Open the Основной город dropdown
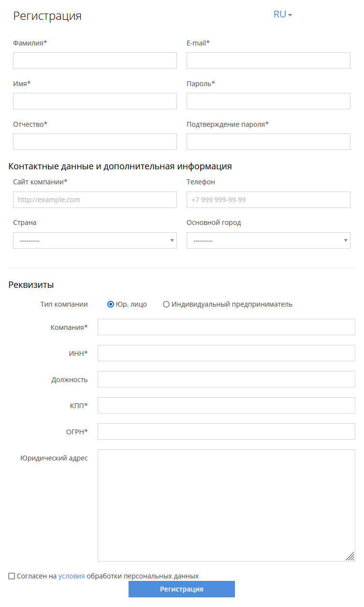The width and height of the screenshot is (364, 607). tap(268, 240)
